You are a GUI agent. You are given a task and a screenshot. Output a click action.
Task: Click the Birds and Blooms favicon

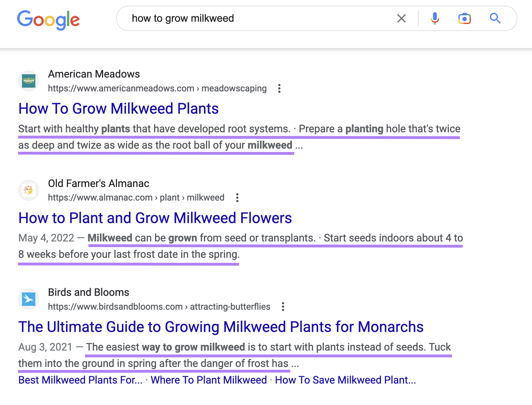pos(29,299)
